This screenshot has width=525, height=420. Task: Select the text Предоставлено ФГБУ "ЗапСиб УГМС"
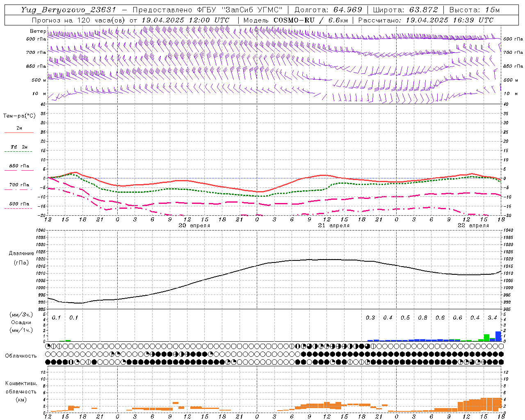point(208,10)
